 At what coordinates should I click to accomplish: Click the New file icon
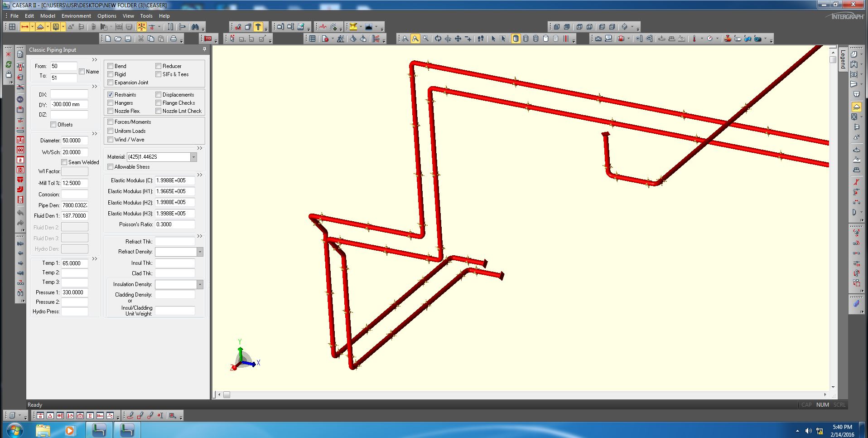[x=108, y=39]
